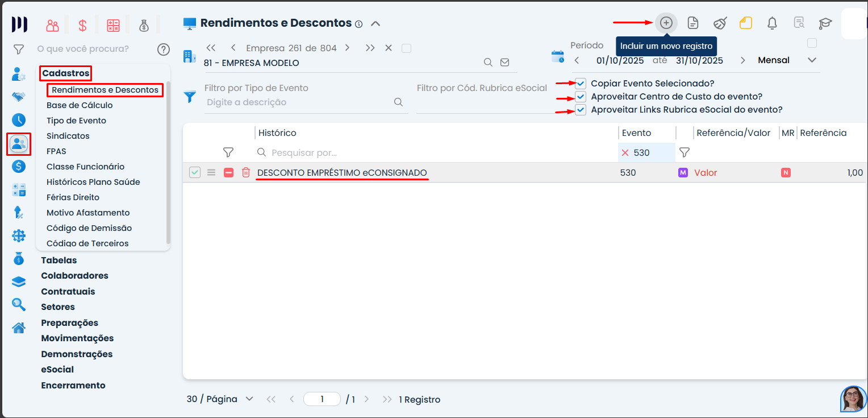Click the red calculator icon in the top bar
Viewport: 868px width, 418px height.
[x=114, y=25]
